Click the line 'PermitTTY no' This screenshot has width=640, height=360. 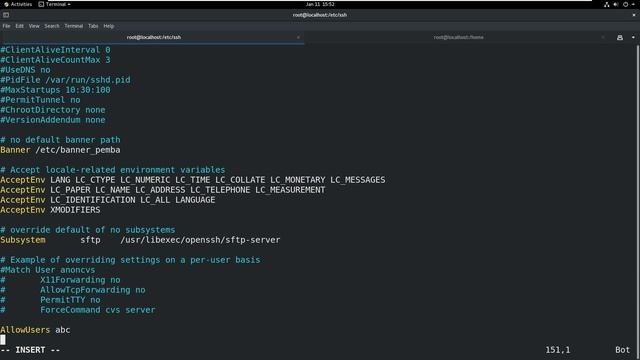[70, 300]
